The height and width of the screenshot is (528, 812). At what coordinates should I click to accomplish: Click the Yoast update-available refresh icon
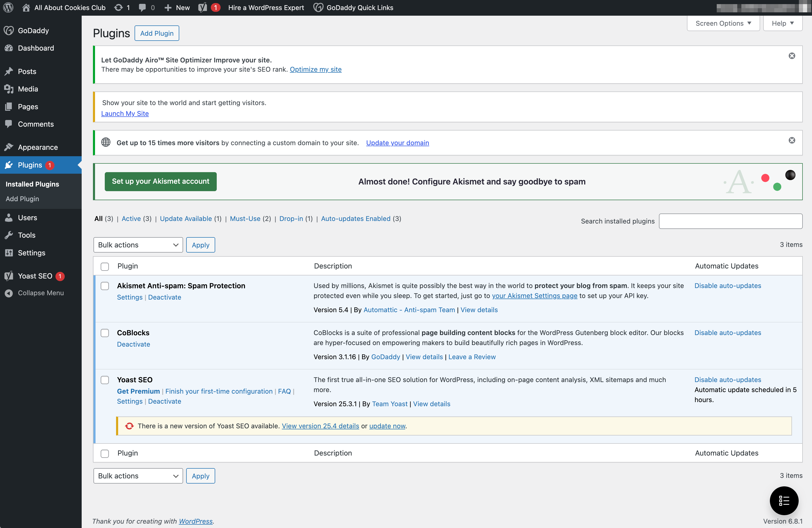point(129,426)
